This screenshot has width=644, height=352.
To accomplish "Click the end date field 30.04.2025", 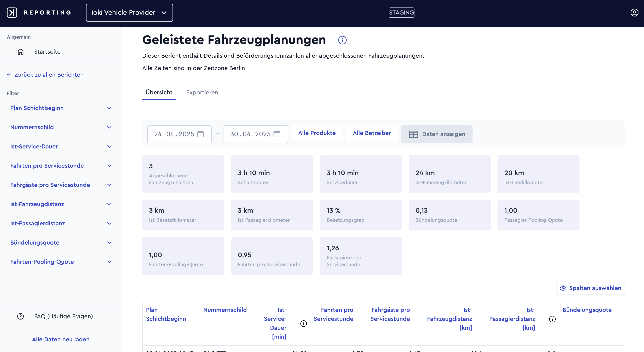I will pyautogui.click(x=256, y=134).
